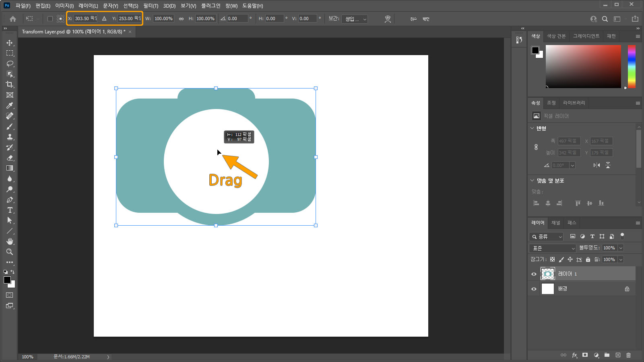Select the Frame tool

(x=10, y=95)
